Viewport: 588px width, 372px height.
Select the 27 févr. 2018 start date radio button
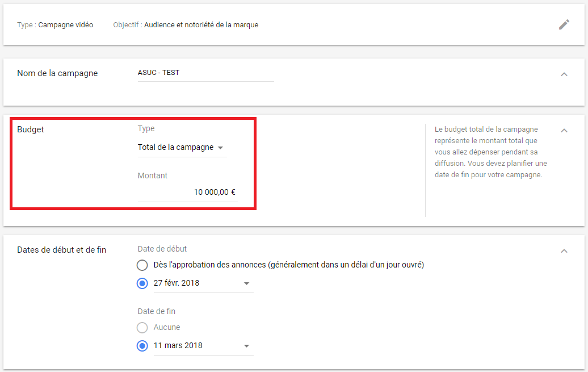pos(142,283)
